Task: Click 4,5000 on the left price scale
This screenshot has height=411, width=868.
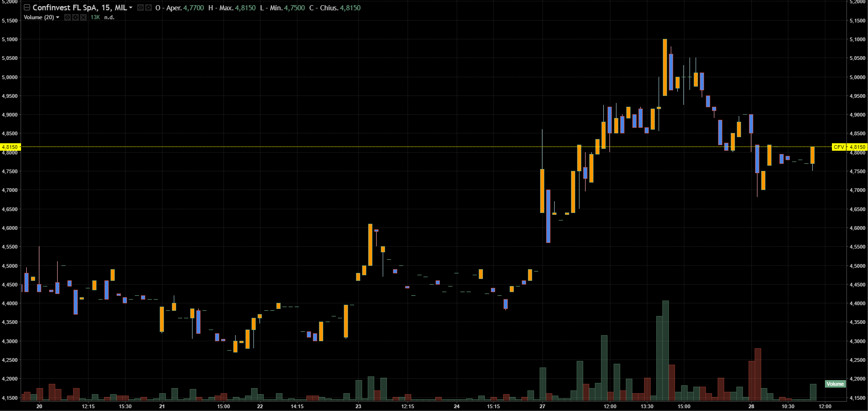Action: click(x=10, y=266)
